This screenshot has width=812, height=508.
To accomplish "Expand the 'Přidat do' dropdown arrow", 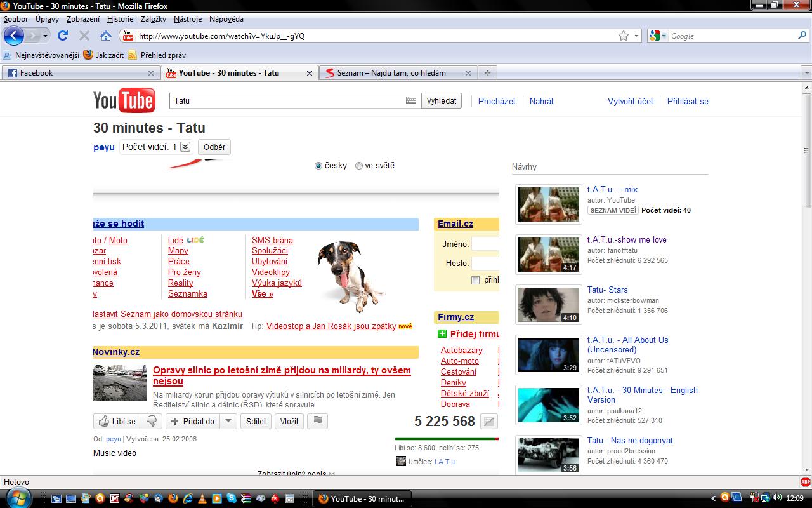I will tap(229, 421).
